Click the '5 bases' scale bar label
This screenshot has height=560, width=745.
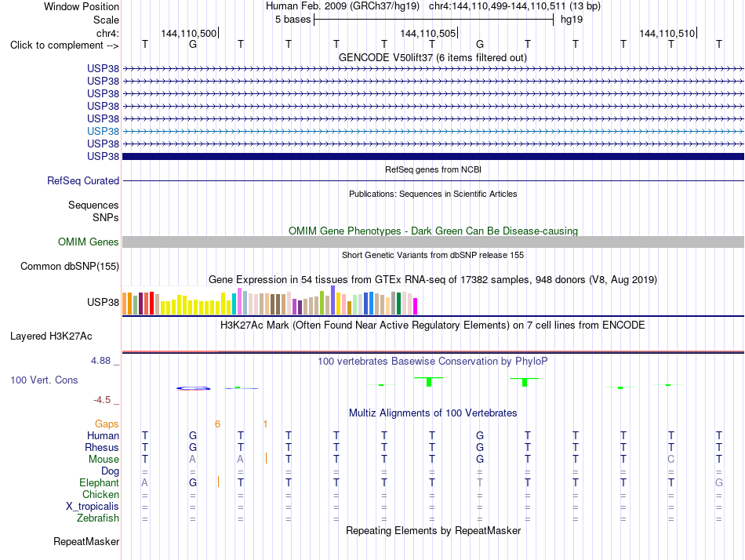click(x=293, y=20)
